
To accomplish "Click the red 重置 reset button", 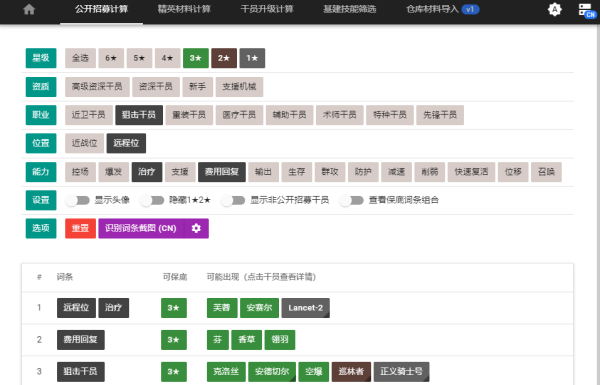I will [x=80, y=228].
